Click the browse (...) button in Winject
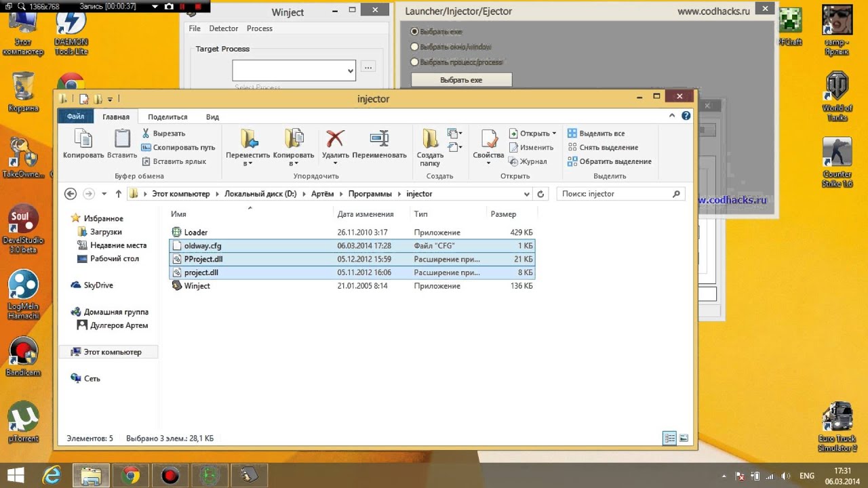868x488 pixels. (368, 67)
